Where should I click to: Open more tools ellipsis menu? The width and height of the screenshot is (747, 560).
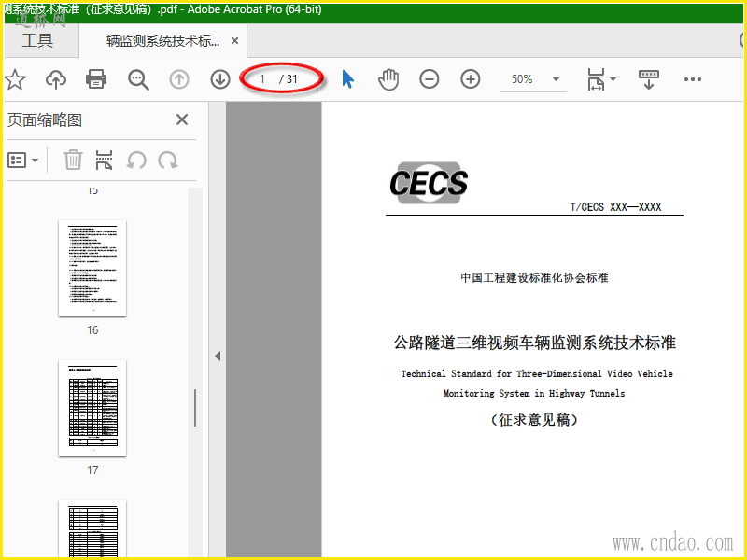692,79
